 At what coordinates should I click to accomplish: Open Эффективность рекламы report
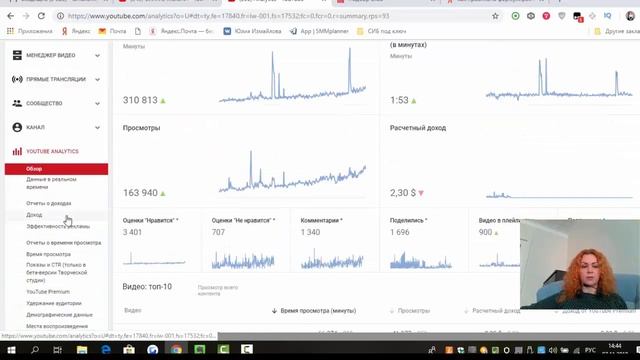coord(58,226)
